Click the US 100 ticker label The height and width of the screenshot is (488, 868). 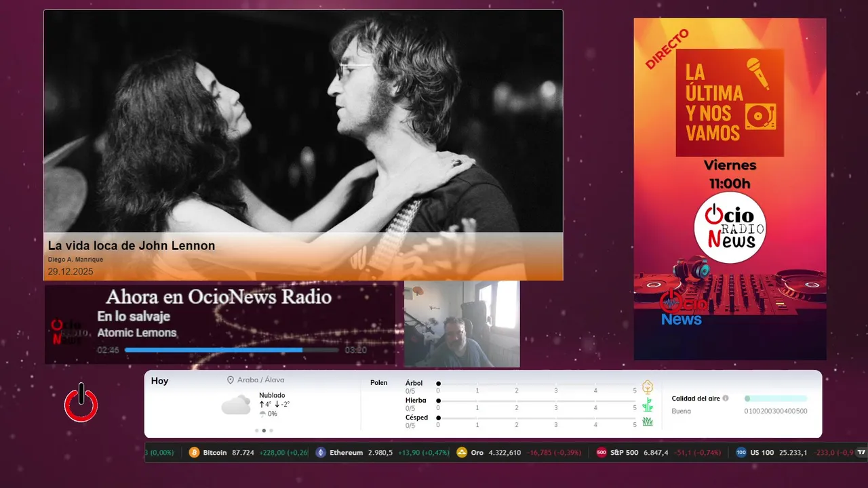pos(762,453)
